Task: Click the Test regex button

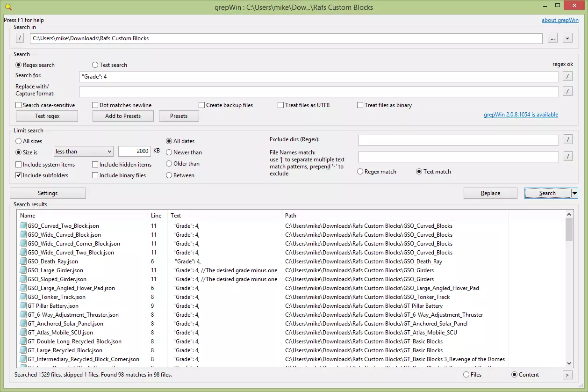Action: [47, 116]
